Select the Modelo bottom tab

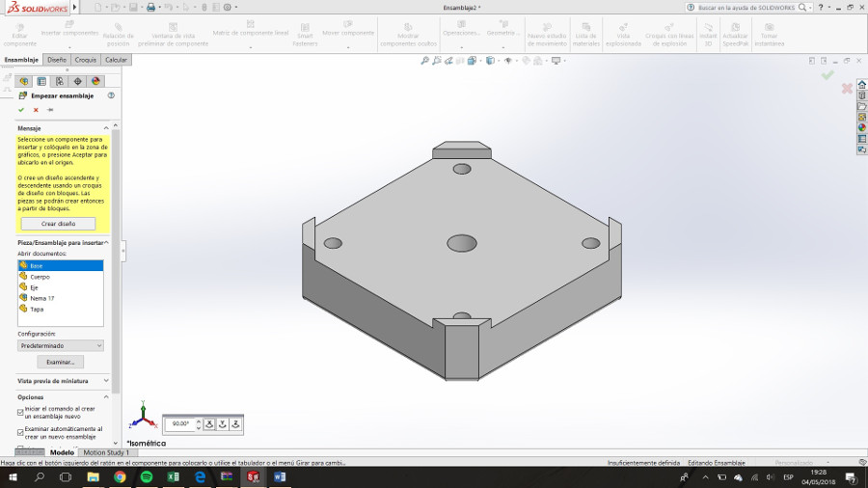point(62,452)
